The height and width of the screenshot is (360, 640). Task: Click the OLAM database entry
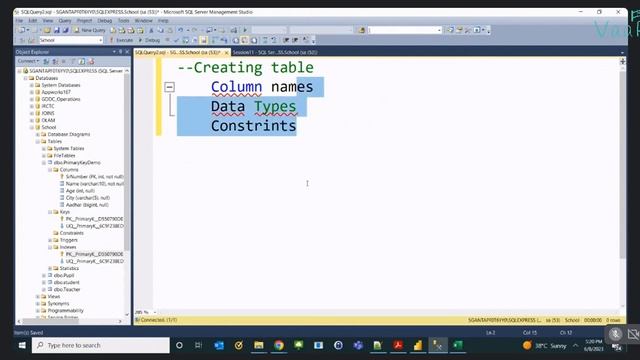tap(48, 120)
